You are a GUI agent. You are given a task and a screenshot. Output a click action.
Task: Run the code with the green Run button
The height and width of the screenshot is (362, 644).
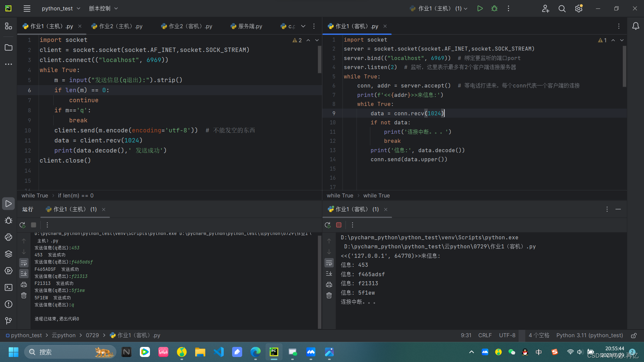tap(480, 8)
